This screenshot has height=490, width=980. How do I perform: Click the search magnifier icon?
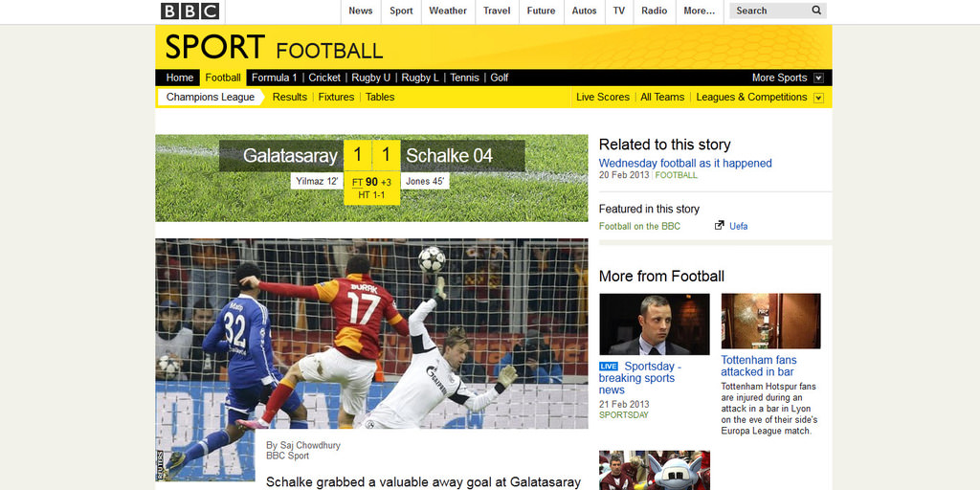pos(816,10)
